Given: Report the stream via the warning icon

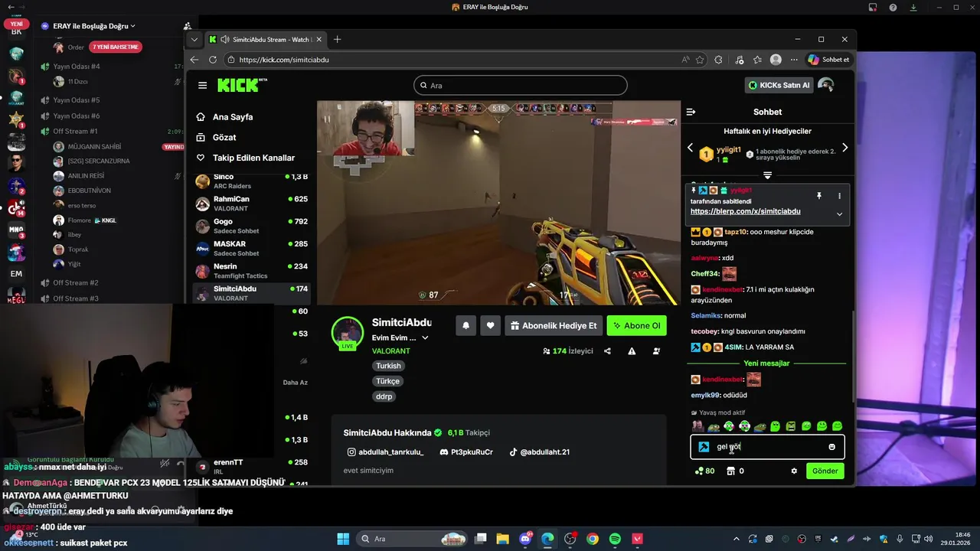Looking at the screenshot, I should [x=632, y=351].
